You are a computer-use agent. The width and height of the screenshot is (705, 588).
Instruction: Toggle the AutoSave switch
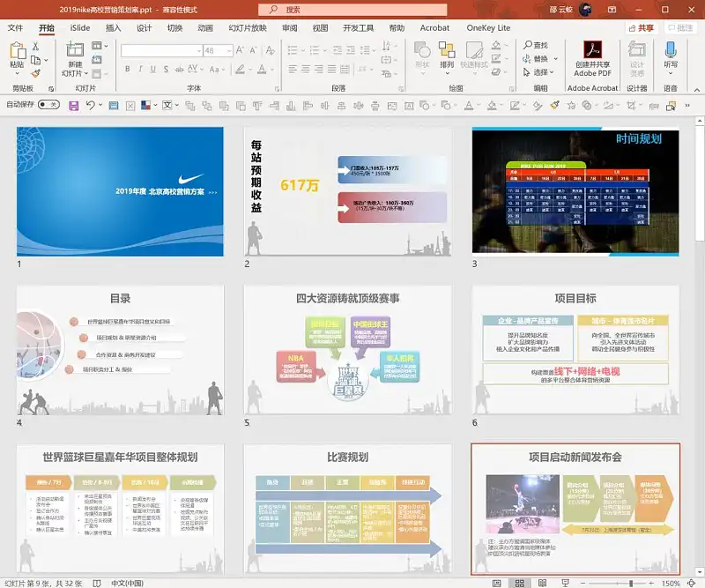48,105
